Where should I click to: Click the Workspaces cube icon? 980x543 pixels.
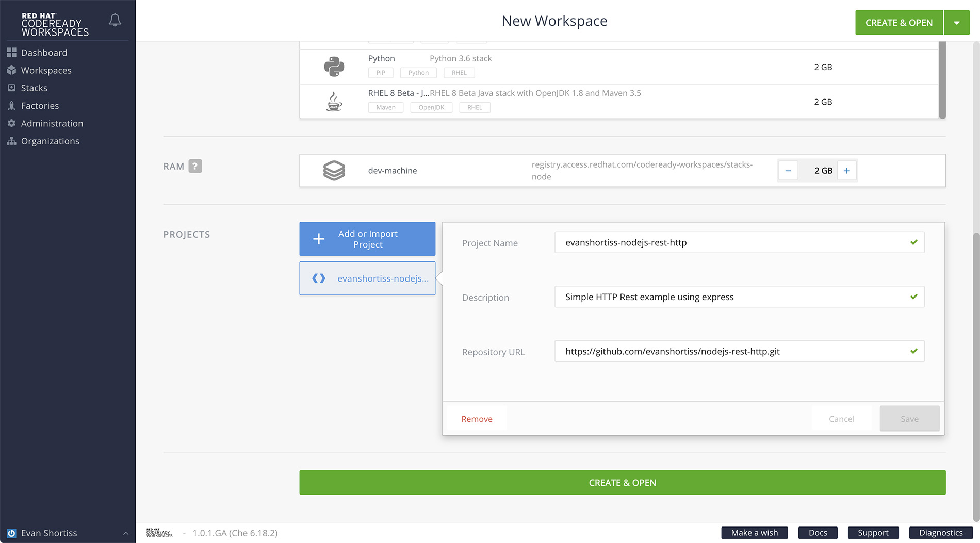coord(11,70)
